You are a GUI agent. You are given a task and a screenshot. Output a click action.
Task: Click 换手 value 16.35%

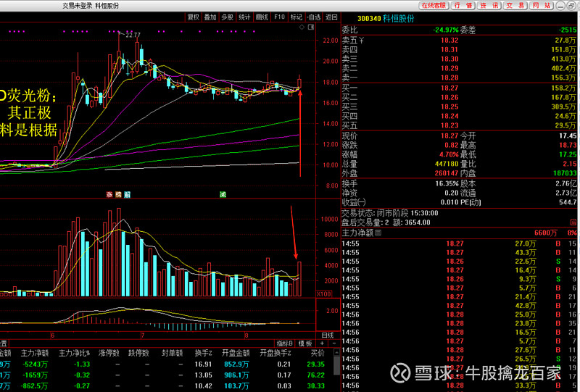click(447, 183)
